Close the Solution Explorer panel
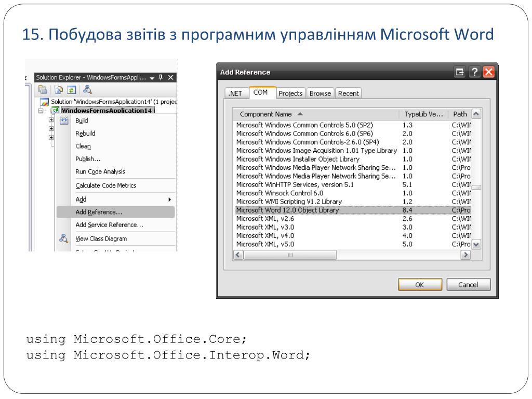532x399 pixels. tap(170, 77)
